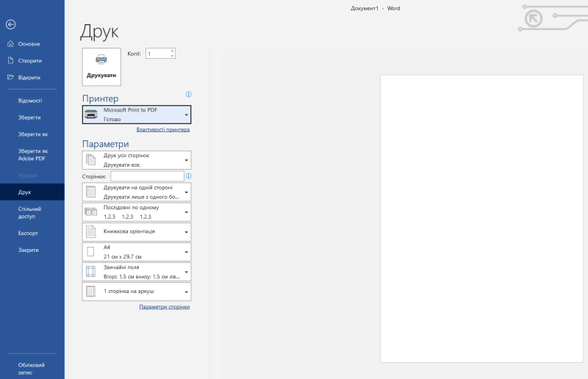Screen dimensions: 588x379
Task: Expand the Книжкова орієнтація dropdown
Action: [137, 231]
